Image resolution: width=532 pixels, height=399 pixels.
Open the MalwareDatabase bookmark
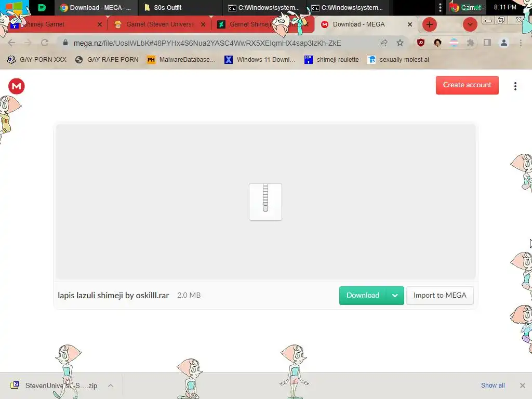(x=181, y=60)
